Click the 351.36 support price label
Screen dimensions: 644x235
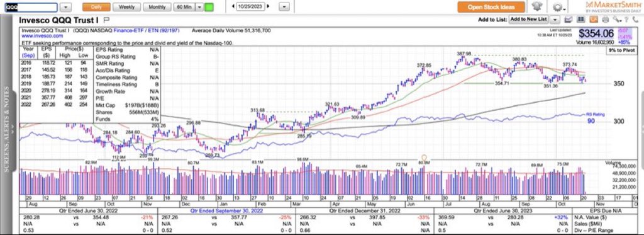[552, 86]
